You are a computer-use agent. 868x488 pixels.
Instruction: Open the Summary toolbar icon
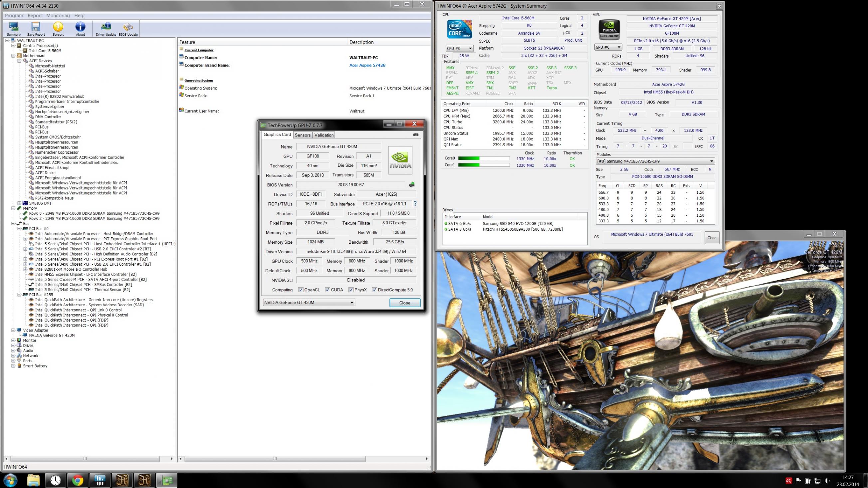[x=14, y=28]
